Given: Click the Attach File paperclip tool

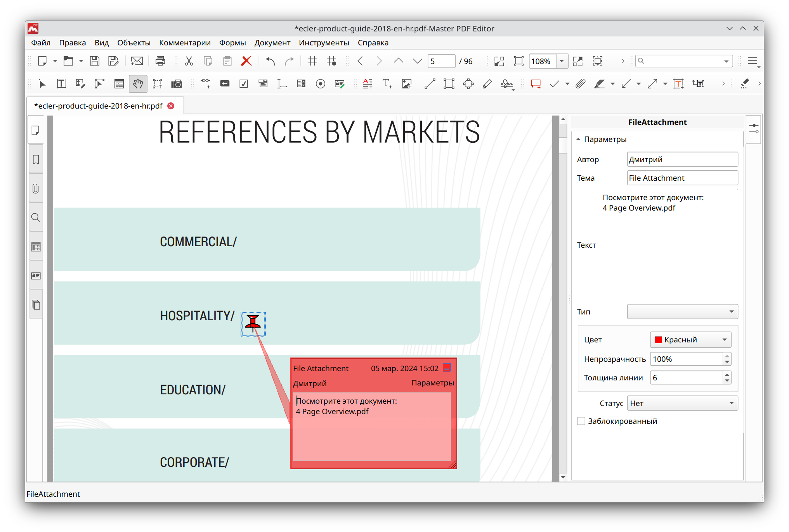Looking at the screenshot, I should click(580, 84).
